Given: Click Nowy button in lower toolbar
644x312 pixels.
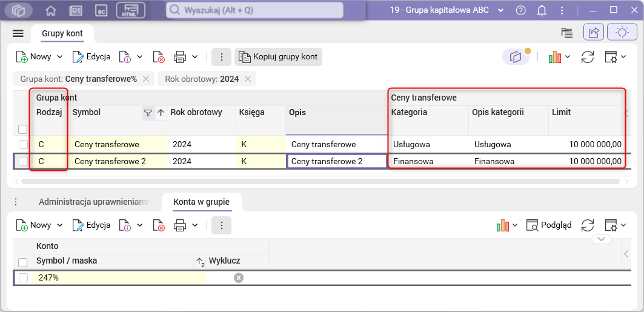Looking at the screenshot, I should pos(34,225).
